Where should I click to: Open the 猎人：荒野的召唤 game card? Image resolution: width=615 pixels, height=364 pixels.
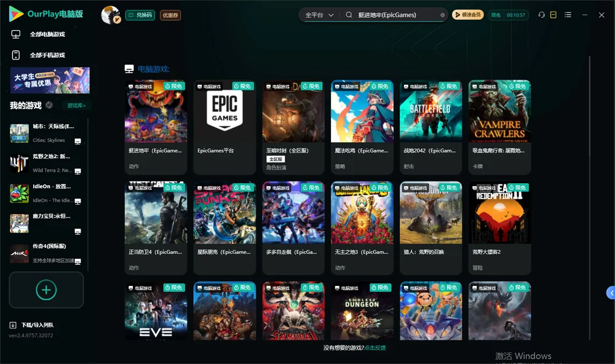(x=431, y=228)
